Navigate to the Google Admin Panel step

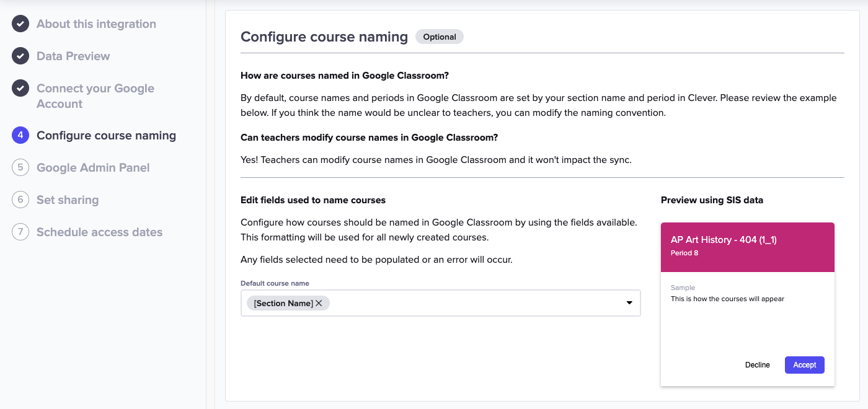click(x=94, y=167)
